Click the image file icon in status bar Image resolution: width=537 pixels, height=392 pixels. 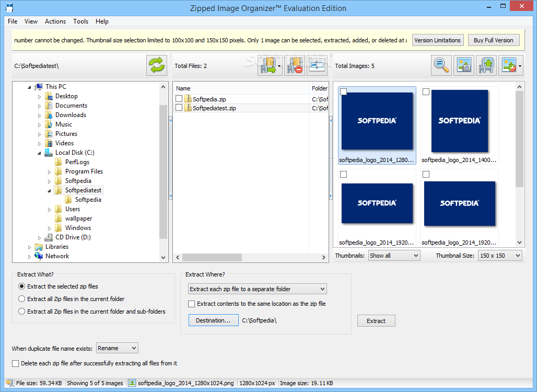coord(132,383)
